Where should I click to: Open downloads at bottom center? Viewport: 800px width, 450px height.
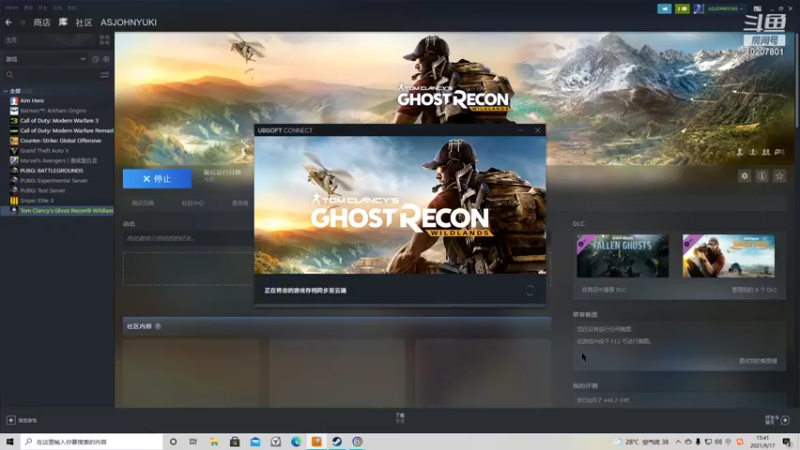(400, 418)
